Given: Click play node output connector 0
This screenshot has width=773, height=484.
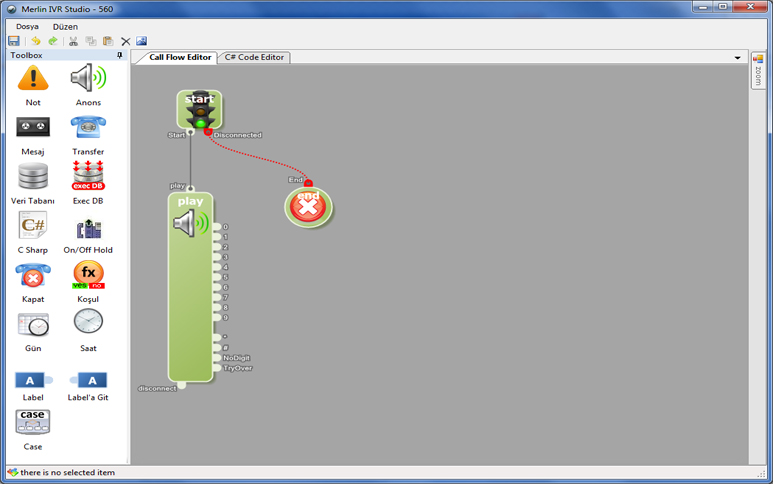Looking at the screenshot, I should point(217,227).
